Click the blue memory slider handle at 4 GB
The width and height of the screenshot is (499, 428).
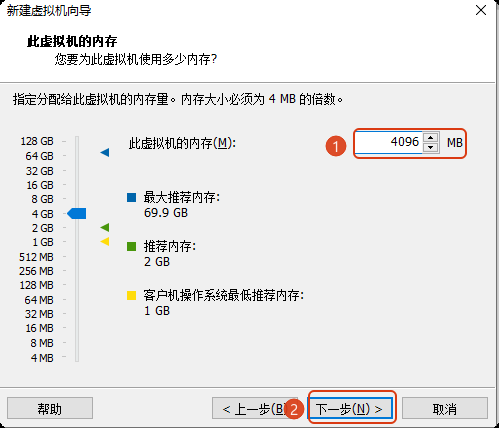pos(77,213)
